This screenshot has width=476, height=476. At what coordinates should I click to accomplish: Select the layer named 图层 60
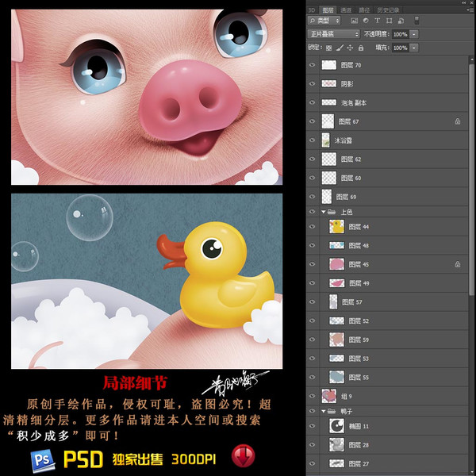click(x=387, y=178)
